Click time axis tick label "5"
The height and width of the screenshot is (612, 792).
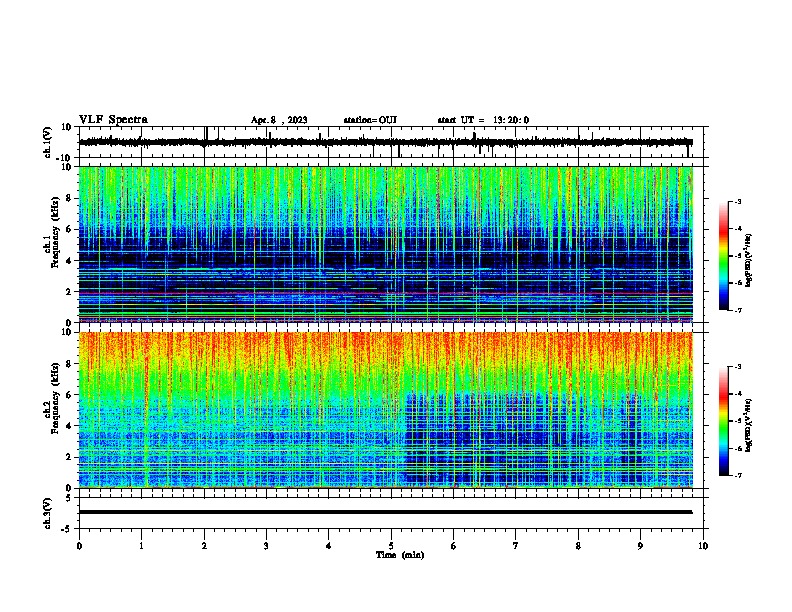click(391, 546)
